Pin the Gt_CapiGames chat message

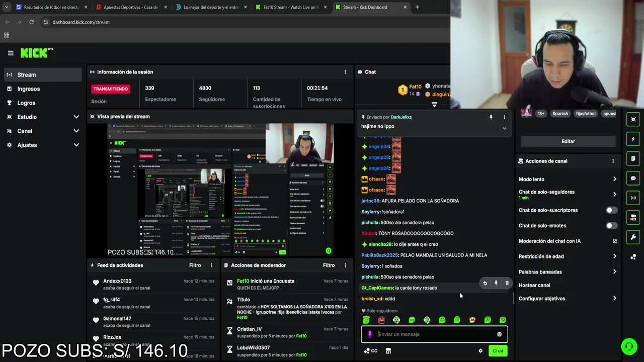pos(496,283)
